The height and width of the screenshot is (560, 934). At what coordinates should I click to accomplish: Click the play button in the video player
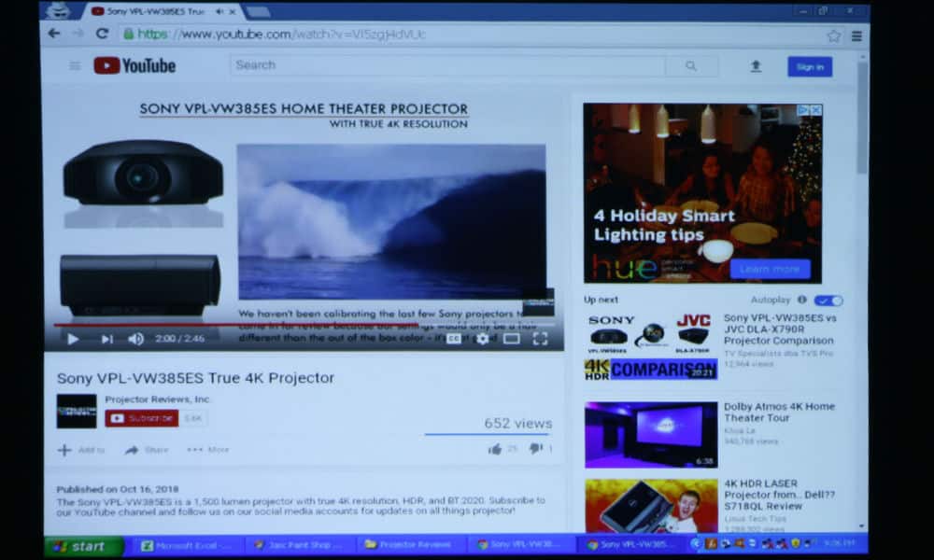(x=73, y=339)
